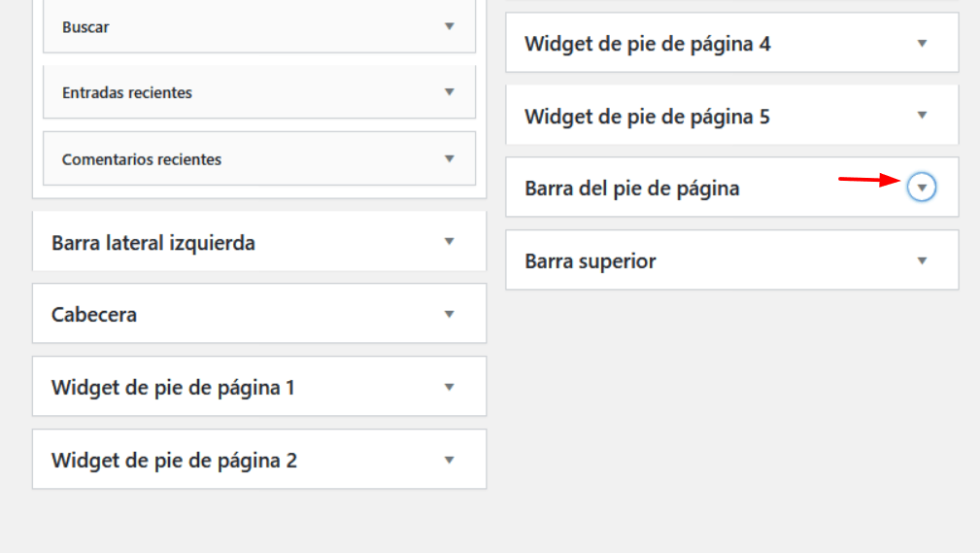The image size is (980, 553).
Task: Open the Widget de pie de página 4 arrow
Action: 922,43
